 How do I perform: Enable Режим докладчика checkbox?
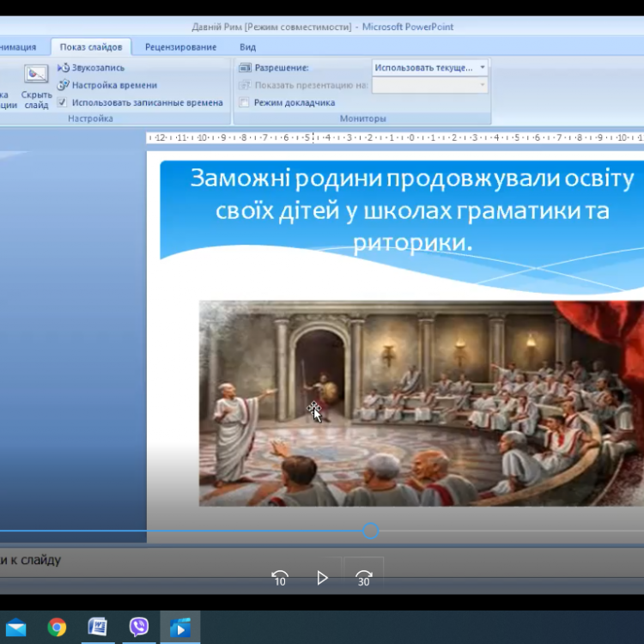click(244, 102)
